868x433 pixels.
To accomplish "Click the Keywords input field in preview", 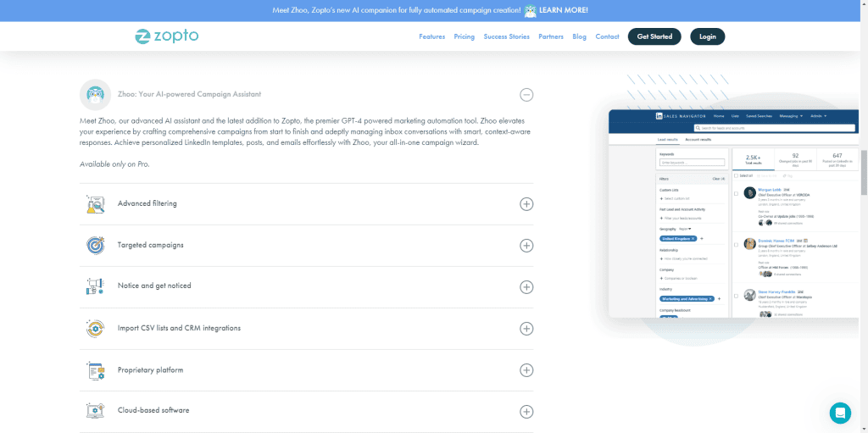I will pyautogui.click(x=692, y=162).
